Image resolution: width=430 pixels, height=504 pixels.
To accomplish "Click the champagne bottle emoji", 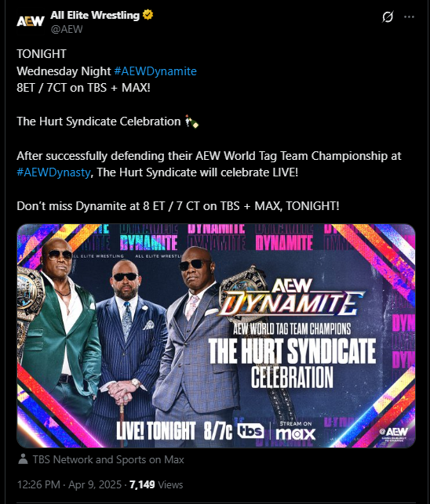I will 191,121.
